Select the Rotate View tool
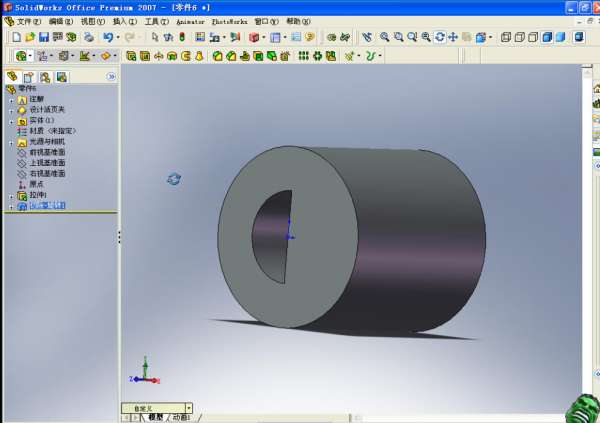 click(439, 37)
